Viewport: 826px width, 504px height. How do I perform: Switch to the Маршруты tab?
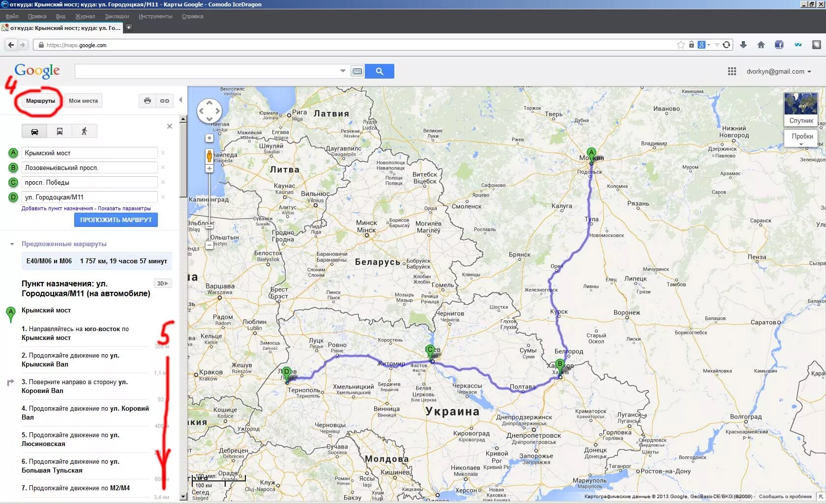[40, 101]
